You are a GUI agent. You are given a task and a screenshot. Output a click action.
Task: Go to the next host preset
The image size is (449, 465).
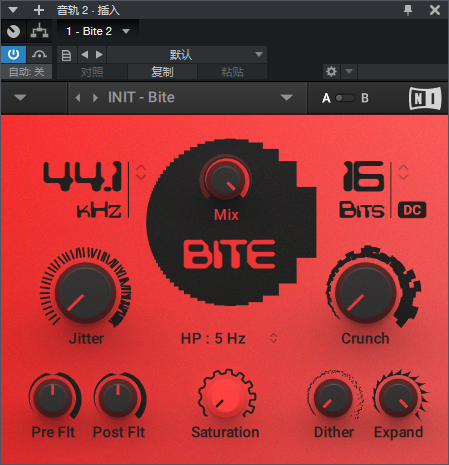tap(99, 55)
